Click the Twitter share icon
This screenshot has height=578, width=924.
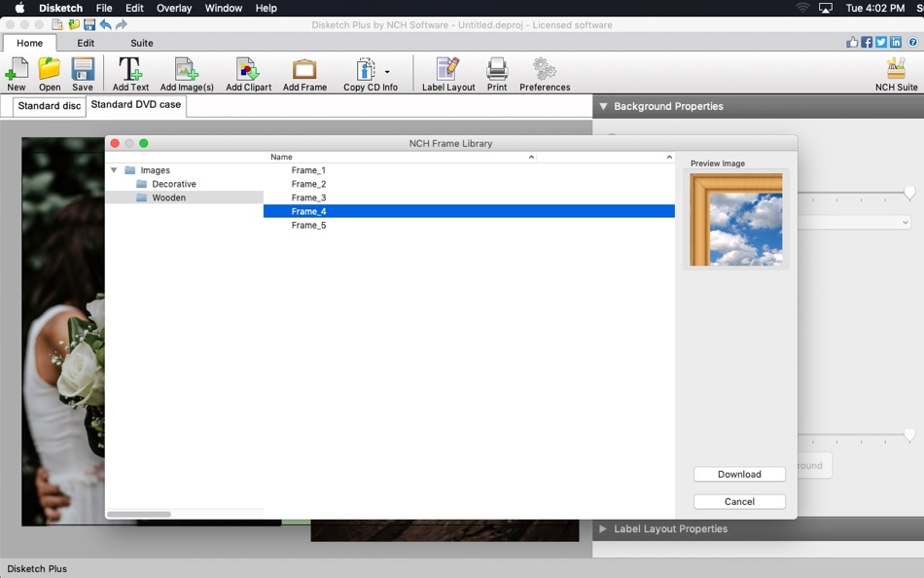click(x=881, y=42)
